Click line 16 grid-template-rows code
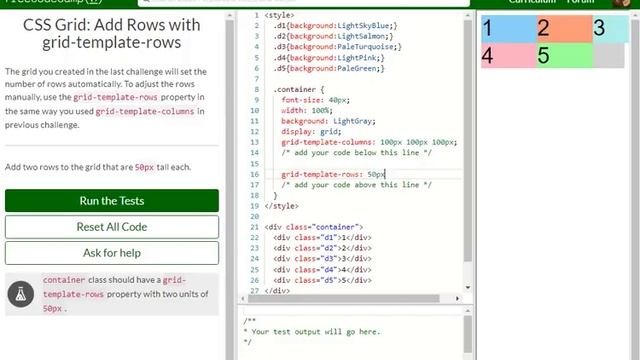 click(x=333, y=174)
